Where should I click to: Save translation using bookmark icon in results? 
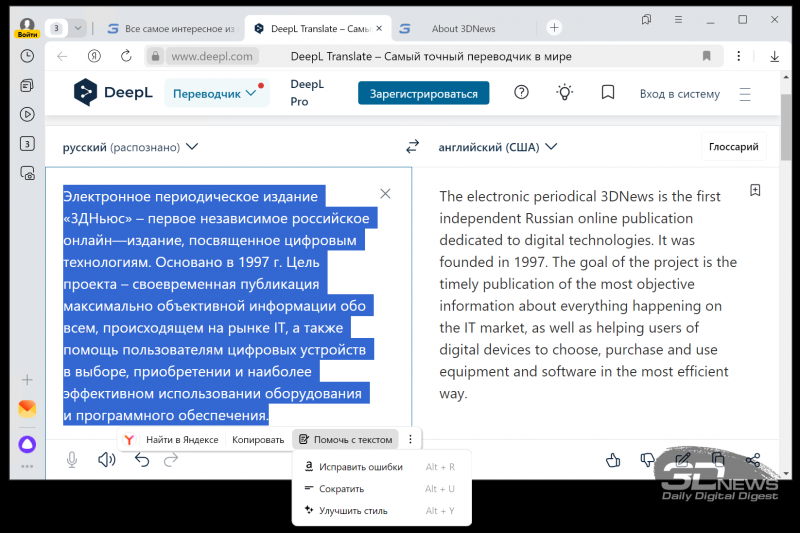tap(755, 190)
